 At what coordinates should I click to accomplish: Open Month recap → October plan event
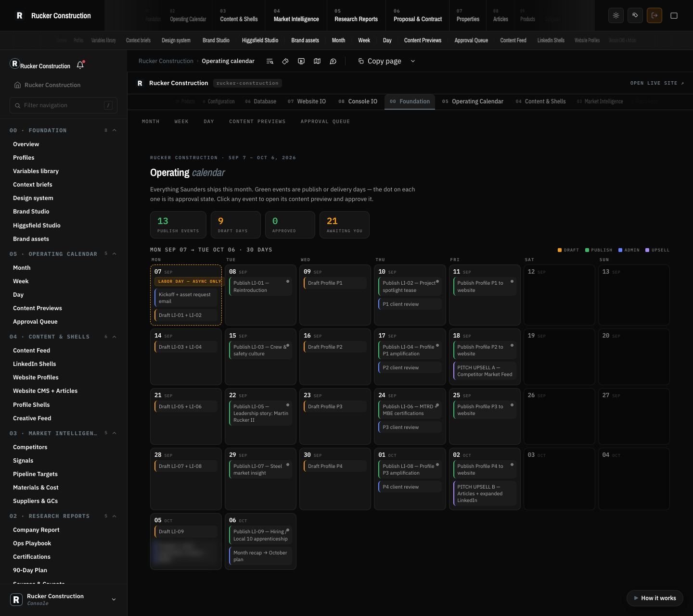point(261,556)
